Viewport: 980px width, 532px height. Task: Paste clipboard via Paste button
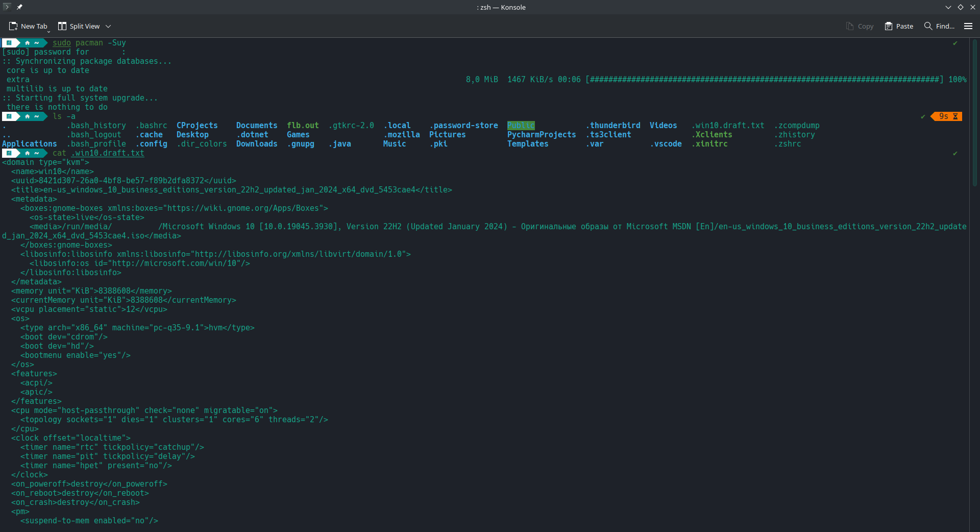(x=899, y=26)
